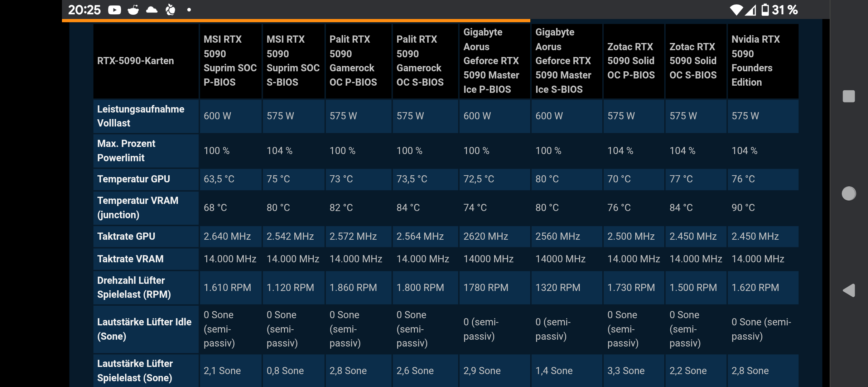
Task: Tap the apple-shaped notification icon
Action: click(170, 10)
